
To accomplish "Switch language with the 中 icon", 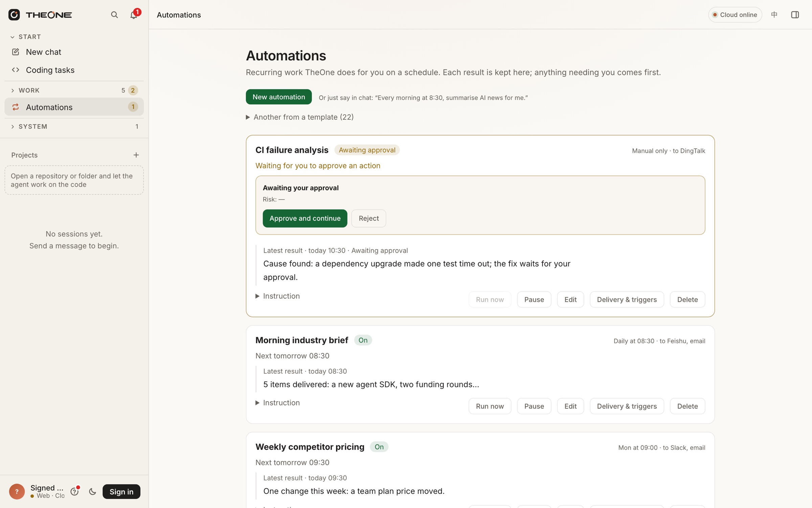I will click(x=774, y=15).
